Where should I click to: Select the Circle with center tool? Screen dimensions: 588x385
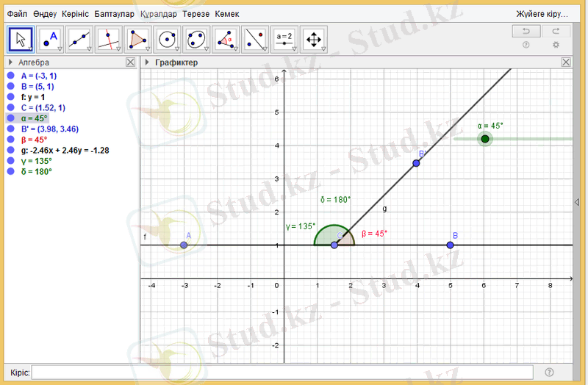[167, 40]
